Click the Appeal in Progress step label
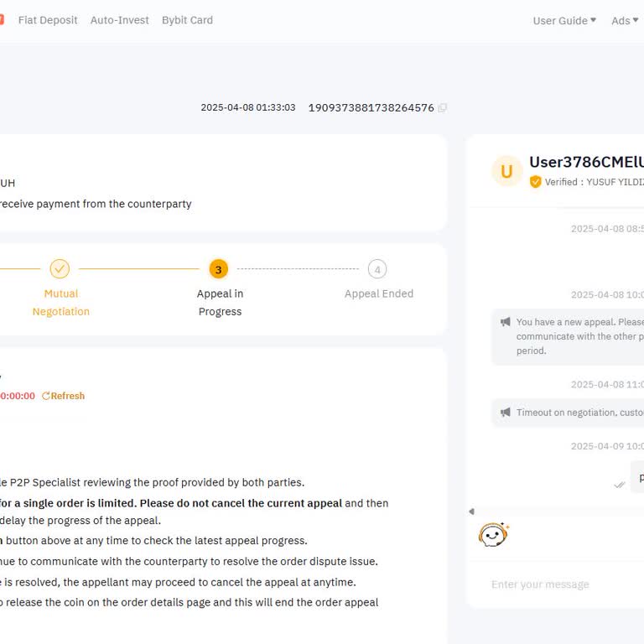Screen dimensions: 644x644 point(221,303)
